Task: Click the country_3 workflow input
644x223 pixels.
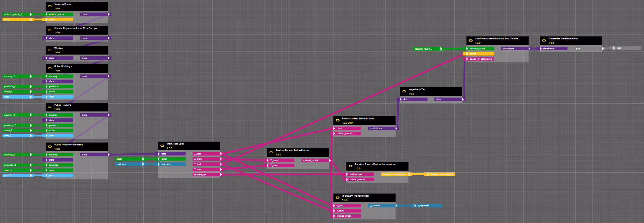Action: coord(17,155)
